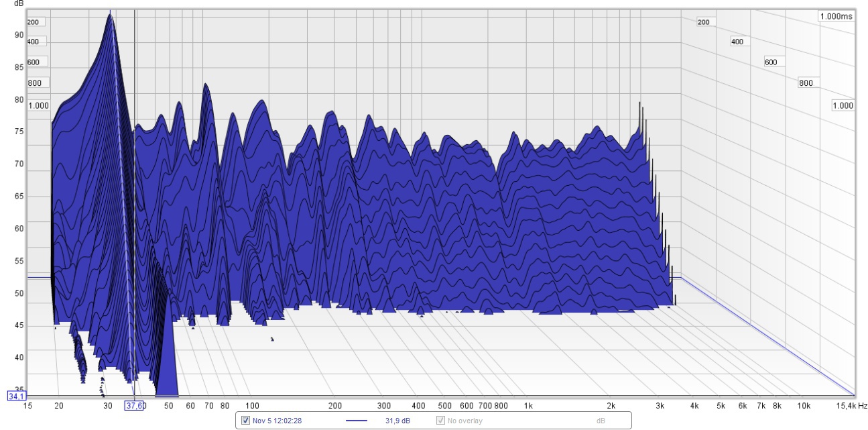Select the 37,60 frequency cursor box

[x=134, y=405]
